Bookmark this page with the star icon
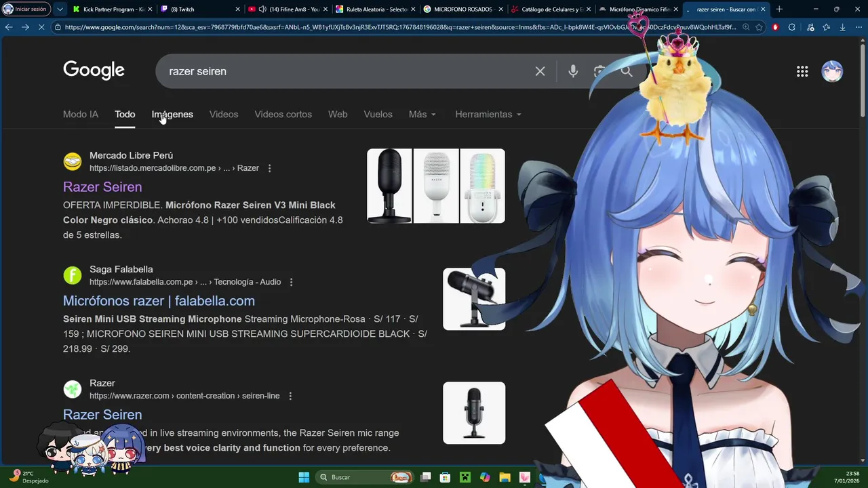868x488 pixels. (759, 27)
